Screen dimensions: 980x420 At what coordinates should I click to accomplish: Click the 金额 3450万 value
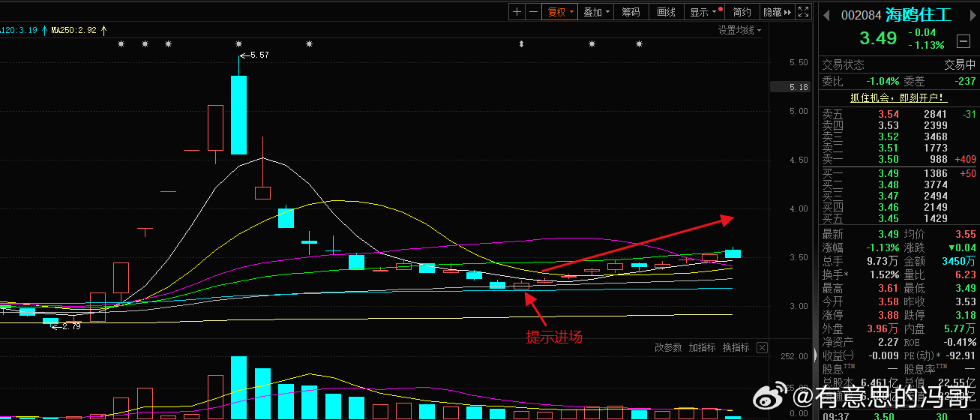960,261
